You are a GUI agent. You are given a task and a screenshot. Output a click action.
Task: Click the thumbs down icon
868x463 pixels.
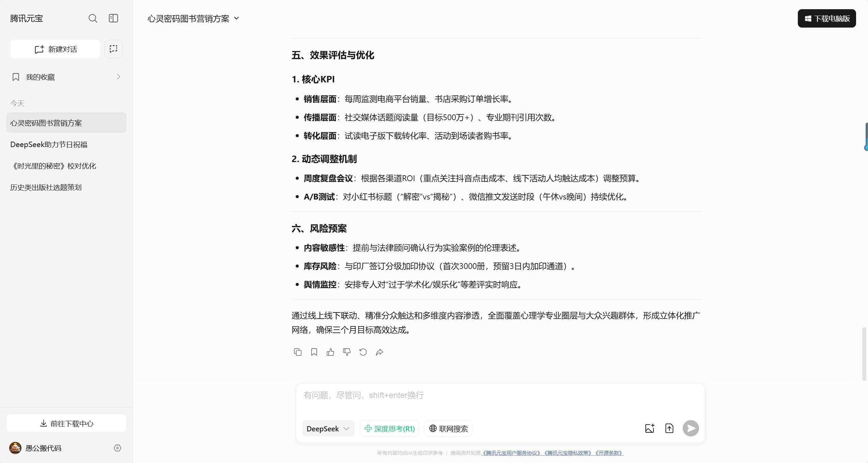click(x=347, y=352)
